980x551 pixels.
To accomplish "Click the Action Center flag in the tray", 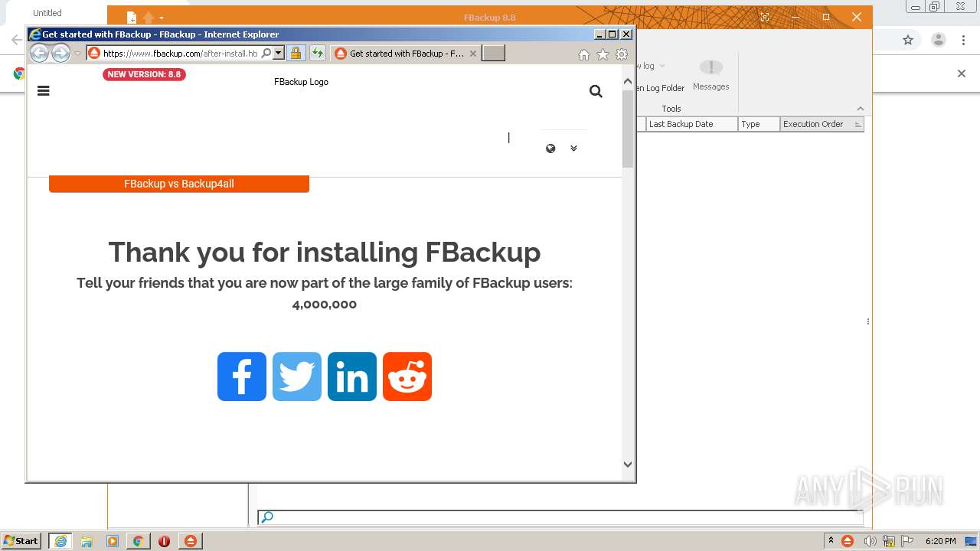I will coord(907,541).
